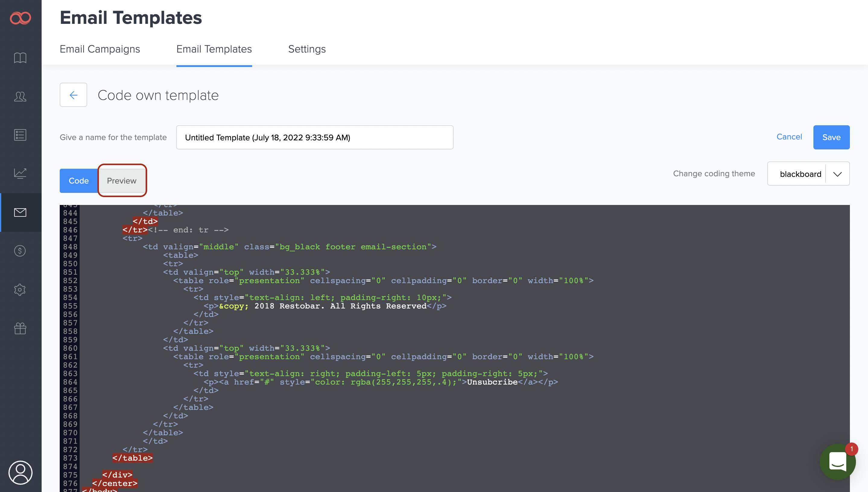Switch to the Email Campaigns tab
This screenshot has width=868, height=492.
tap(100, 49)
